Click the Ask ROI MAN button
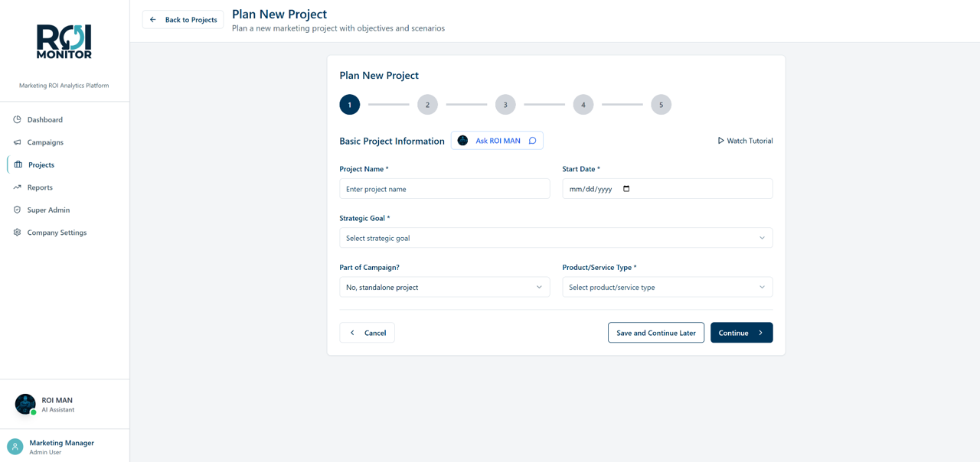 click(x=497, y=141)
